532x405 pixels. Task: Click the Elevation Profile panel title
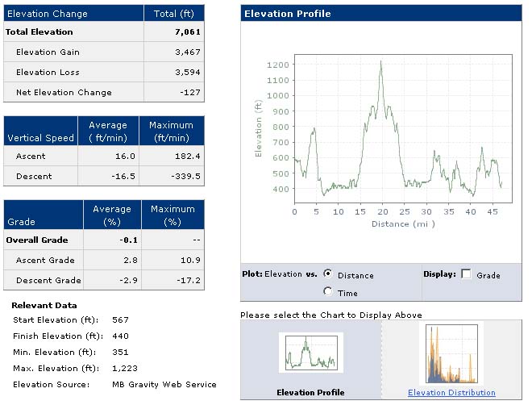pos(288,14)
